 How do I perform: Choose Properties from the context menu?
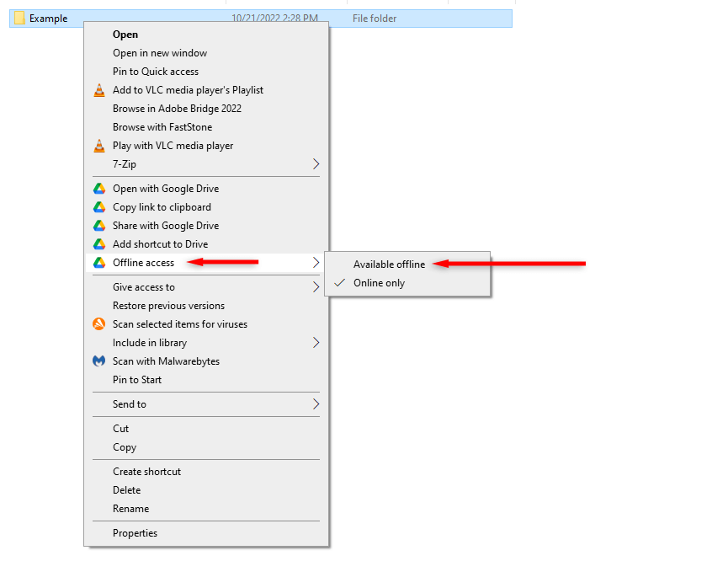point(135,533)
